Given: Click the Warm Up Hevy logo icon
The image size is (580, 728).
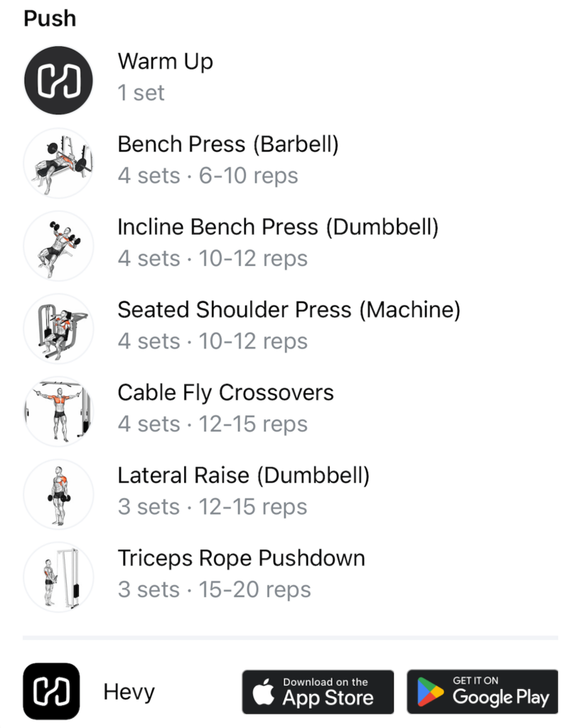Looking at the screenshot, I should 58,80.
